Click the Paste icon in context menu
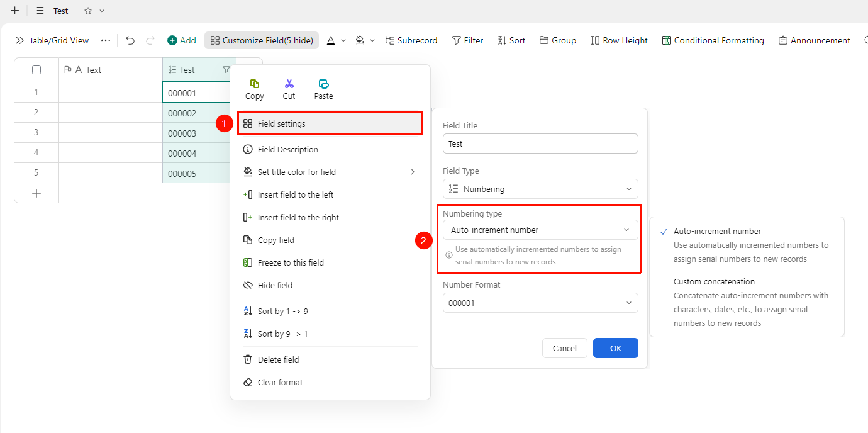This screenshot has height=433, width=868. click(324, 84)
